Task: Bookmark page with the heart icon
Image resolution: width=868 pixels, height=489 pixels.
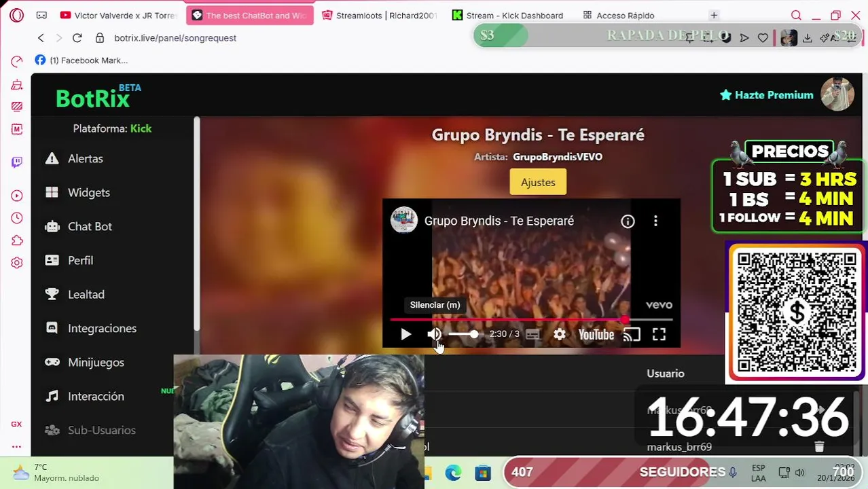Action: 763,38
